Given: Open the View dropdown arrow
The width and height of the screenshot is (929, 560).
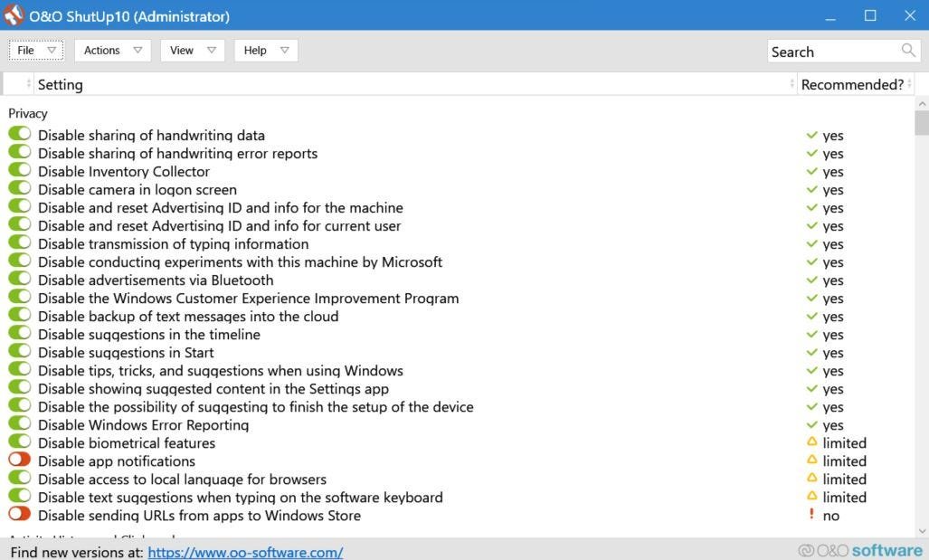Looking at the screenshot, I should [212, 51].
